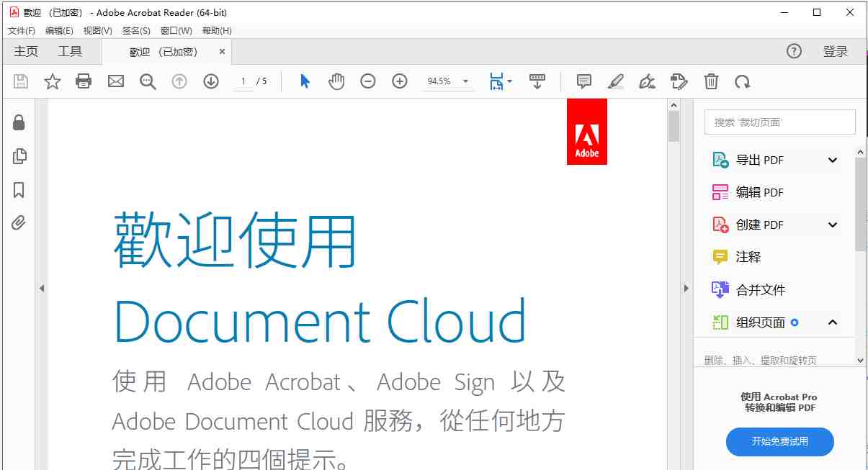Switch to the 主页 tab
This screenshot has width=868, height=470.
click(26, 51)
